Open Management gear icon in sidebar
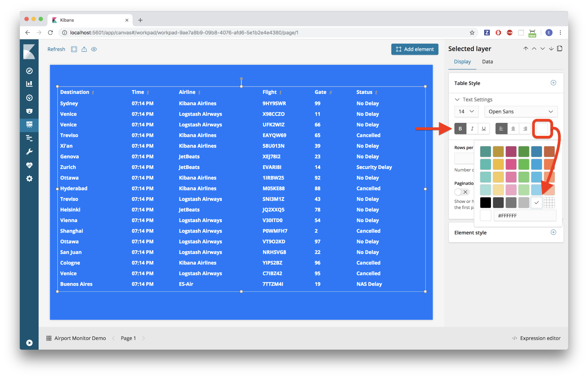The height and width of the screenshot is (378, 588). coord(29,179)
